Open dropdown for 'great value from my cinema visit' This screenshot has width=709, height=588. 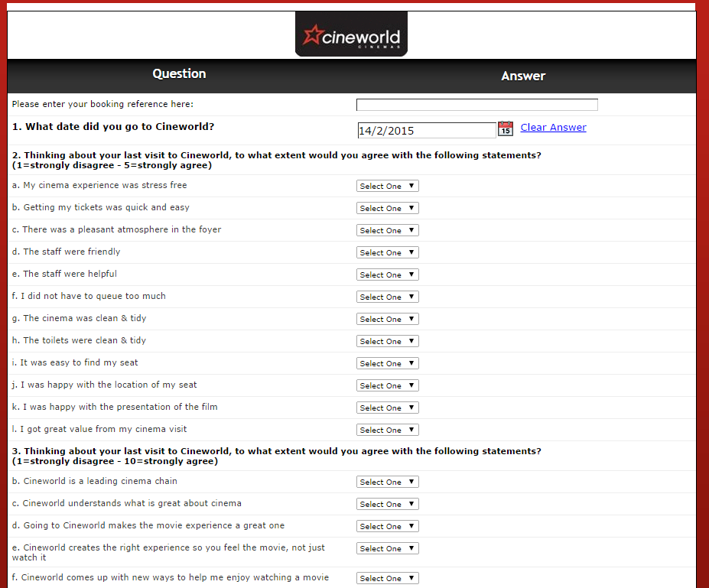tap(388, 430)
